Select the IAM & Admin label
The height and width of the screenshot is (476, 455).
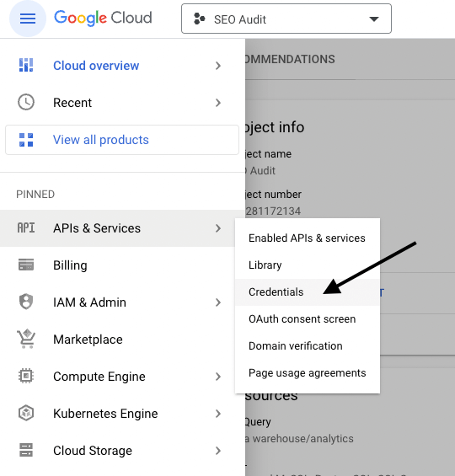[89, 302]
